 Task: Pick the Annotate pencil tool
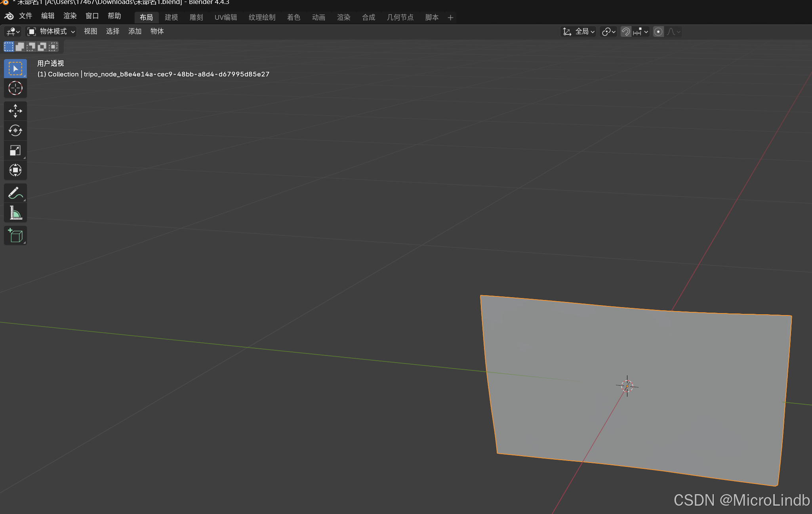pos(15,193)
